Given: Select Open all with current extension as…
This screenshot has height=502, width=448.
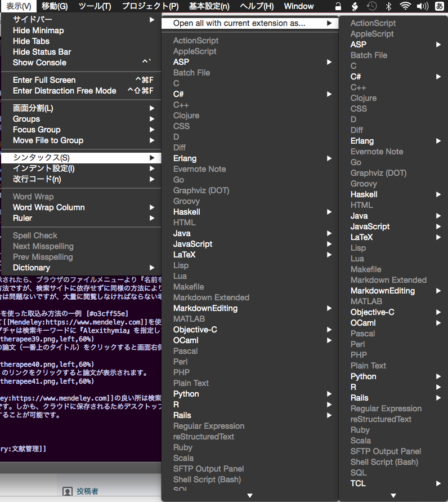Looking at the screenshot, I should [250, 23].
